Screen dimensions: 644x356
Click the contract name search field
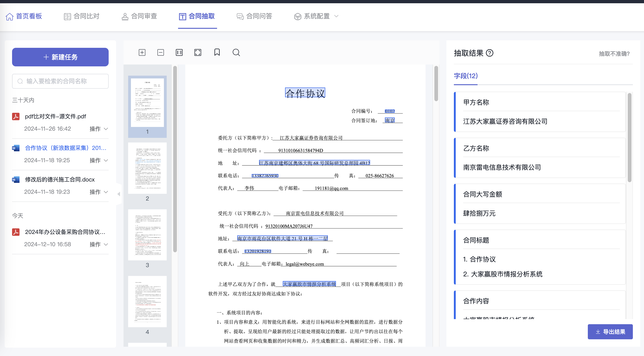(60, 81)
